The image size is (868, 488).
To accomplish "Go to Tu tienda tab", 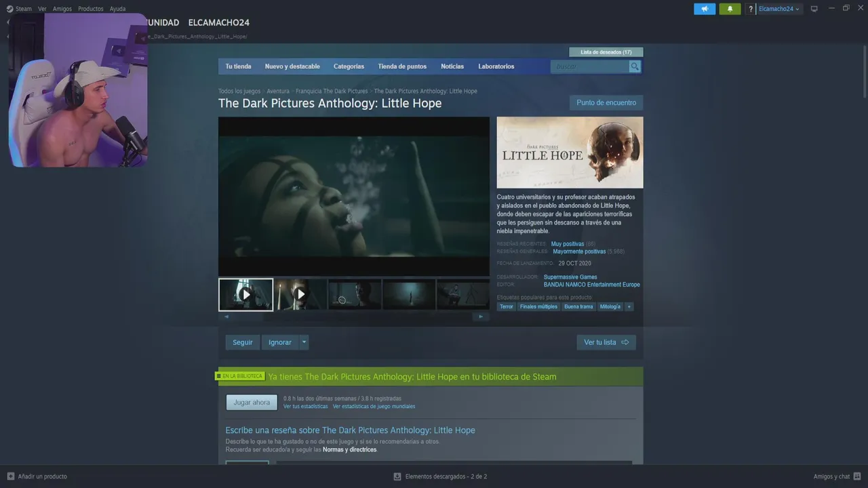I will coord(238,66).
